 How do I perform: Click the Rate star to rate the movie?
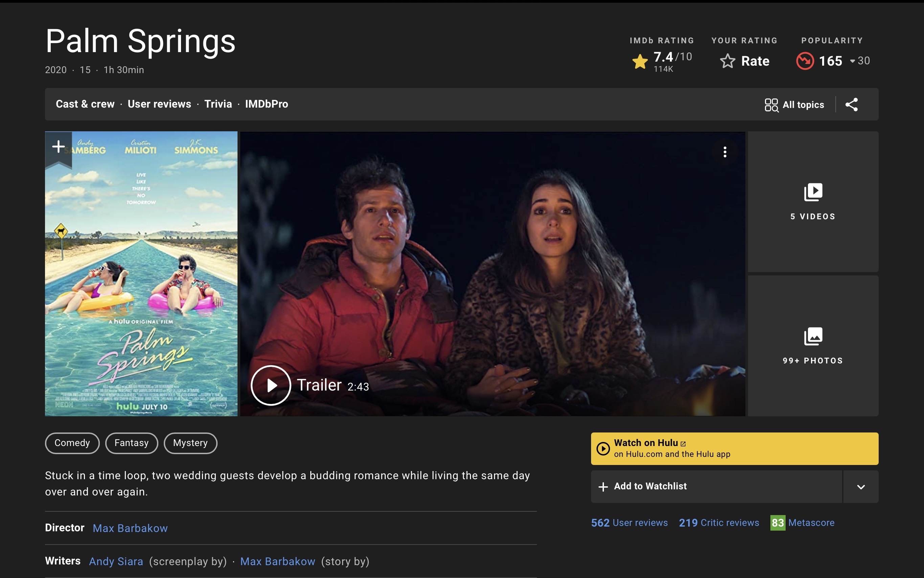click(x=727, y=61)
